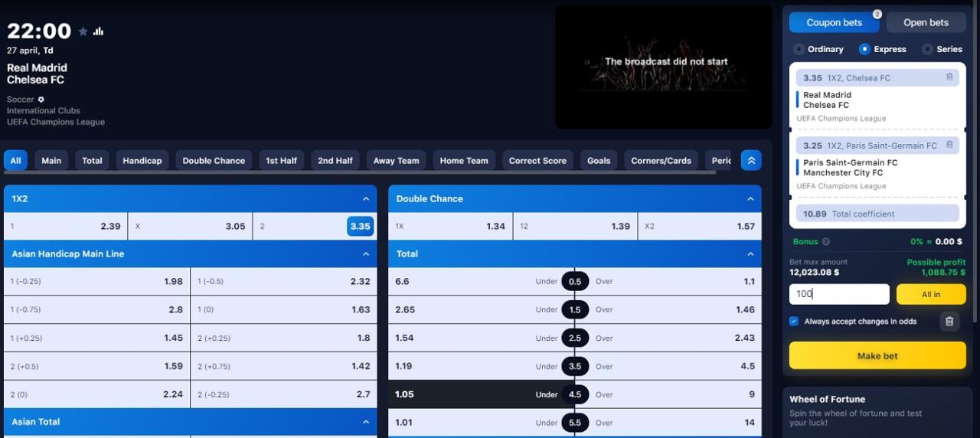Click the favorite star icon beside match time
The width and height of the screenshot is (980, 438).
pyautogui.click(x=83, y=31)
